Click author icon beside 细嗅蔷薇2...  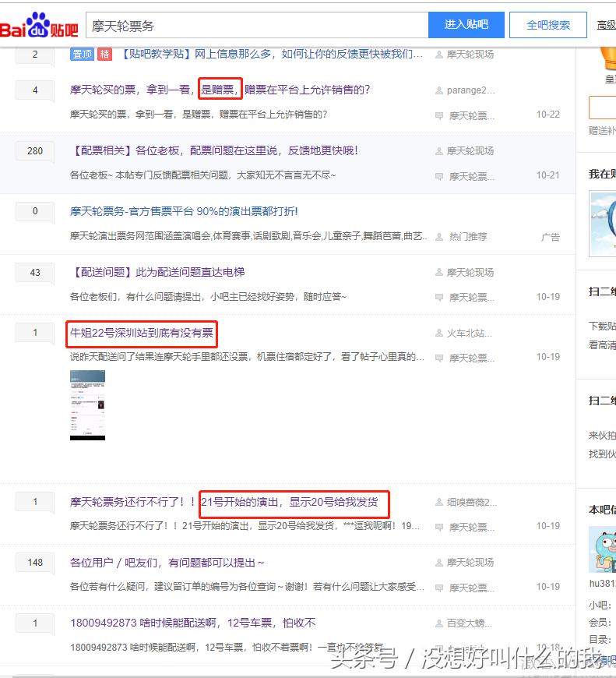tap(439, 502)
